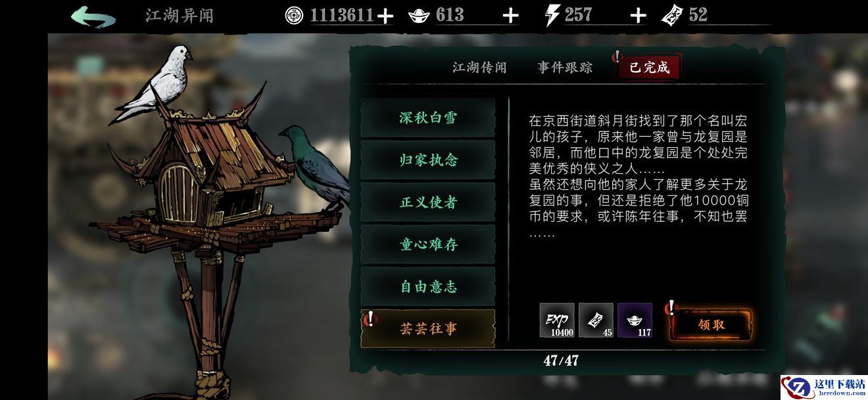Select the 已完成 tab
Screen dimensions: 868x400
pyautogui.click(x=649, y=67)
